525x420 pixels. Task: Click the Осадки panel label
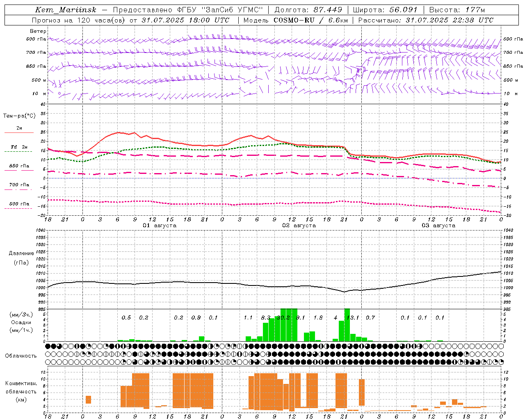[21, 322]
